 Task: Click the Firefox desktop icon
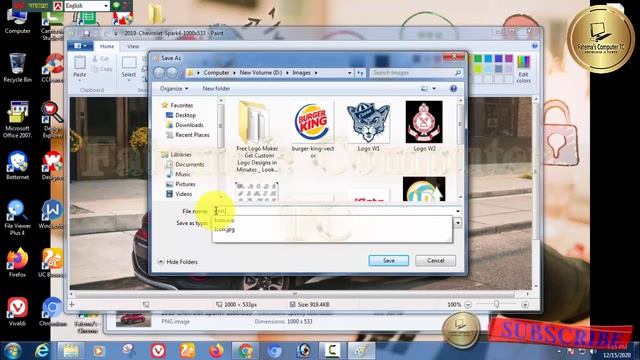pyautogui.click(x=17, y=263)
